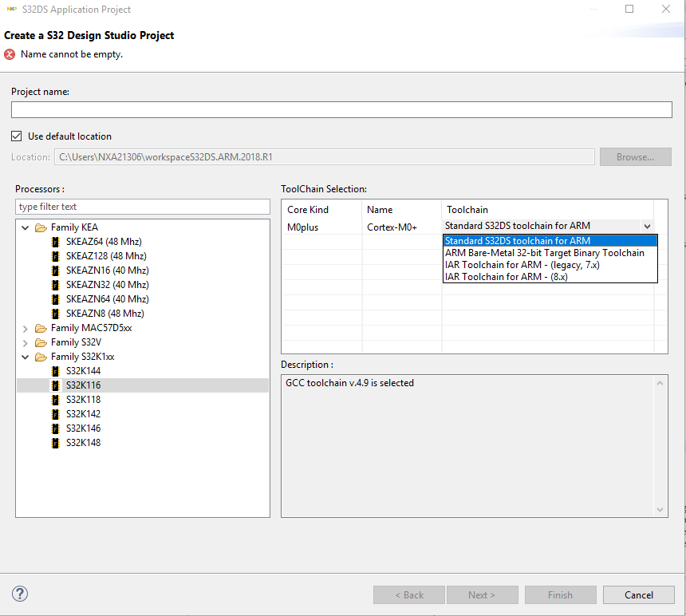The image size is (686, 616).
Task: Click the SKEAZN64 (40 Mhz) chip icon
Action: (x=55, y=300)
